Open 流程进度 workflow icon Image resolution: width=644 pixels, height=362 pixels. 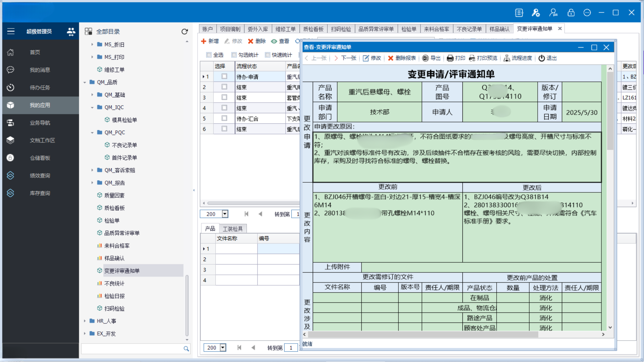point(506,58)
